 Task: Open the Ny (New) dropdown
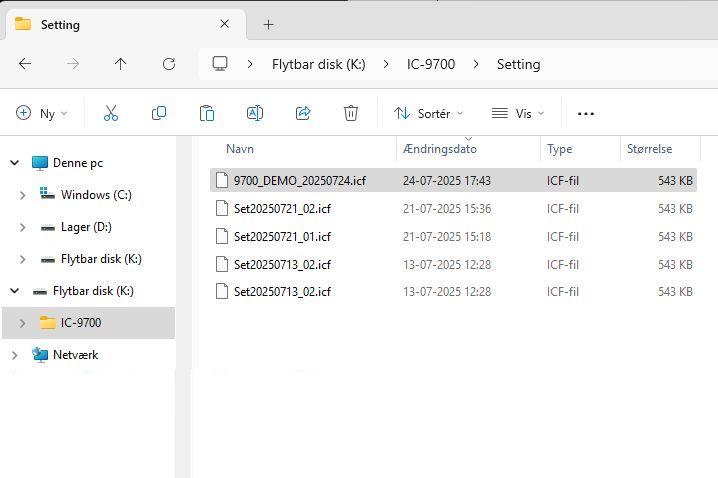[42, 113]
